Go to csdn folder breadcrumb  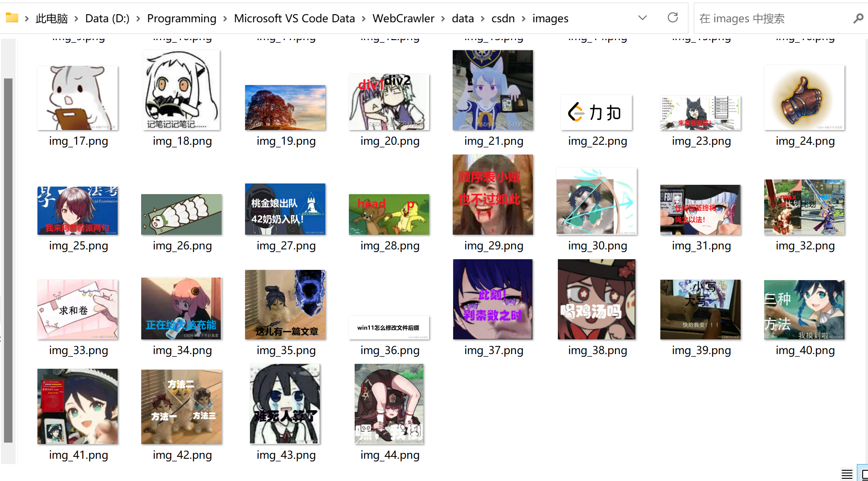coord(503,18)
